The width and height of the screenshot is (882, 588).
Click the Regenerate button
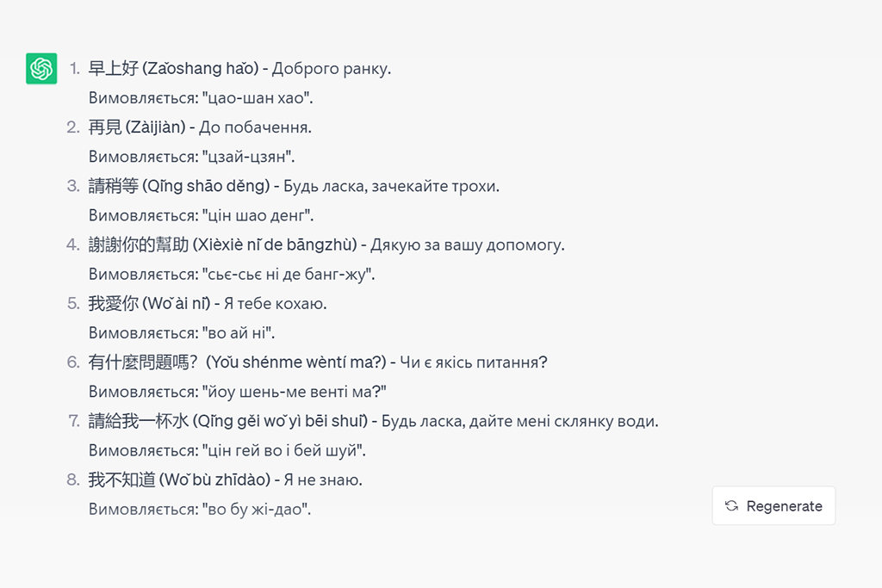pos(773,506)
